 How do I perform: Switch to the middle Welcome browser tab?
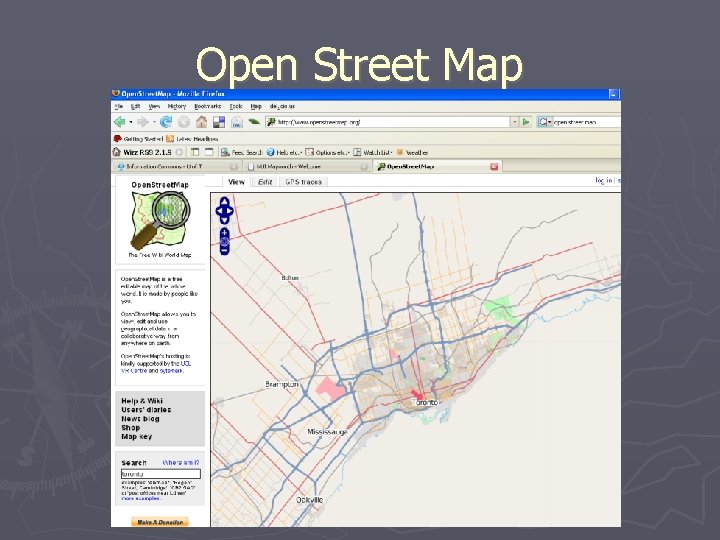click(308, 166)
